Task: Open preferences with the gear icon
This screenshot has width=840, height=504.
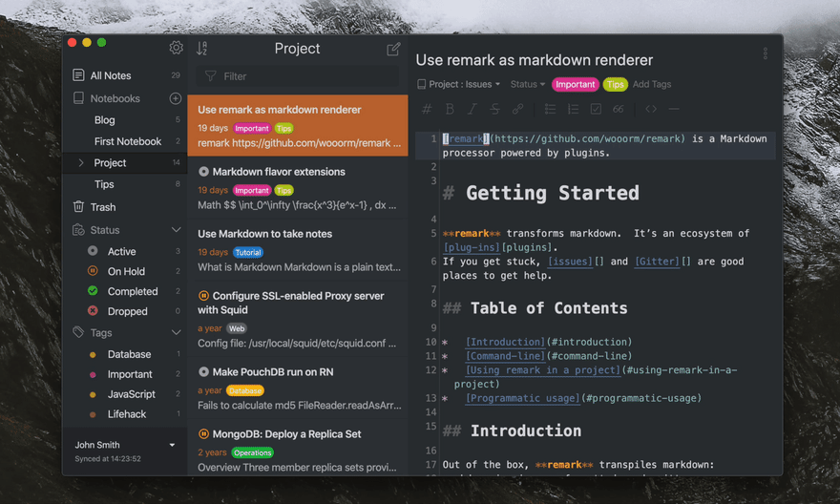Action: (x=176, y=48)
